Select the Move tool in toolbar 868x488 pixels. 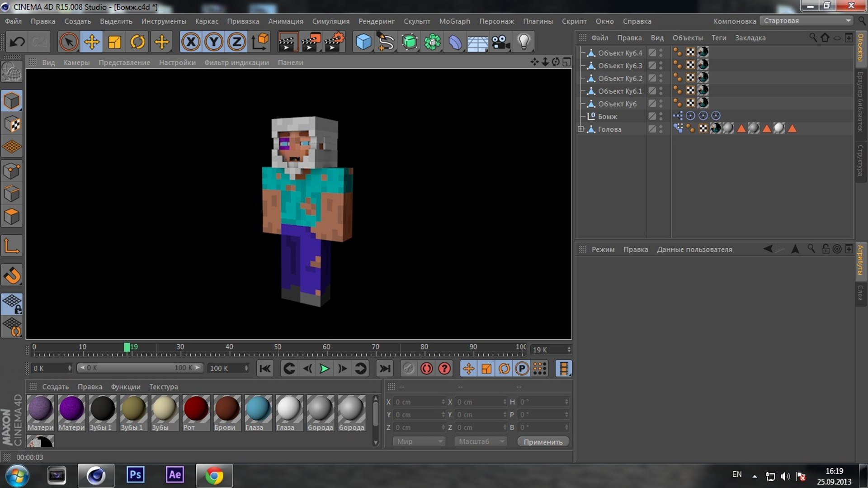click(x=92, y=42)
